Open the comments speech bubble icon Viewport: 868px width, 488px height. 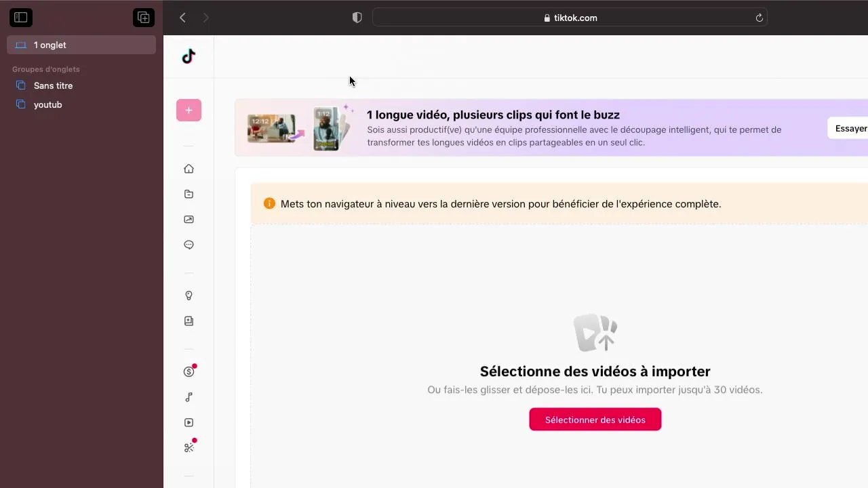tap(189, 245)
